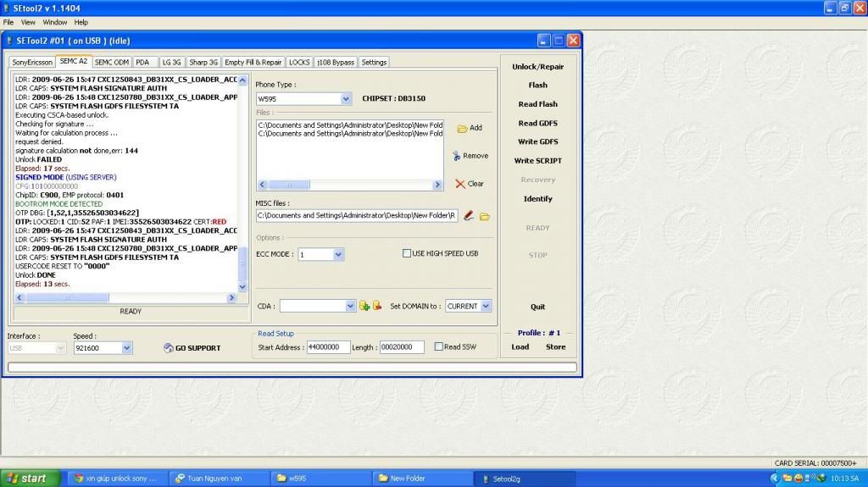
Task: Click the Read GDFS button
Action: pos(537,124)
